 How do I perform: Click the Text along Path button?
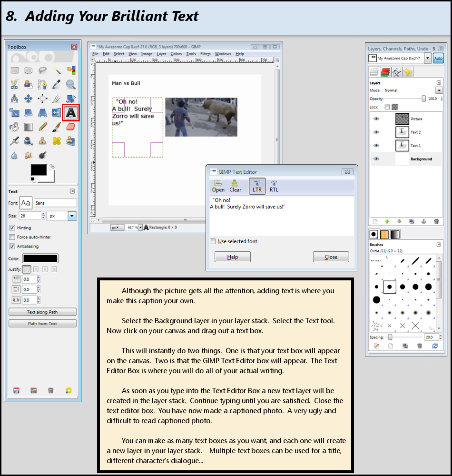tap(42, 312)
